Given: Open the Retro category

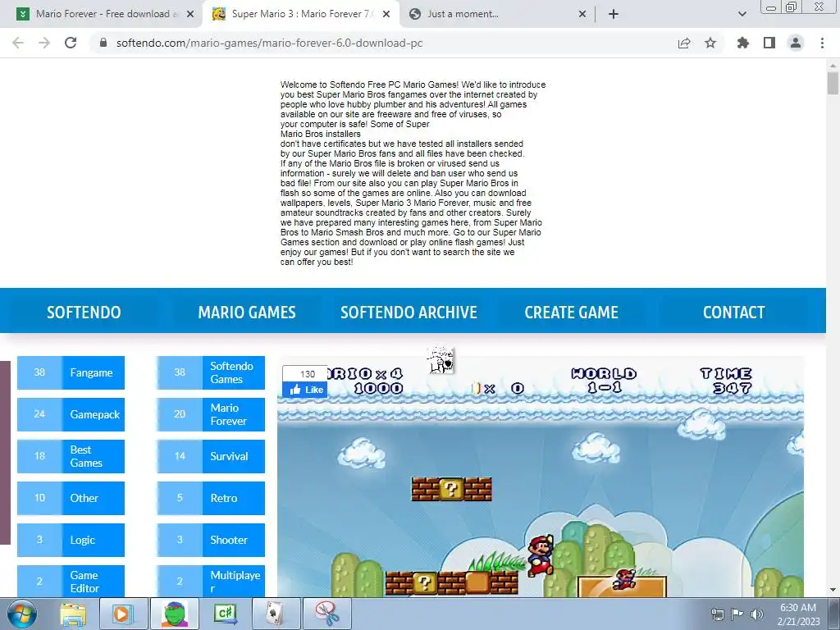Looking at the screenshot, I should 211,498.
